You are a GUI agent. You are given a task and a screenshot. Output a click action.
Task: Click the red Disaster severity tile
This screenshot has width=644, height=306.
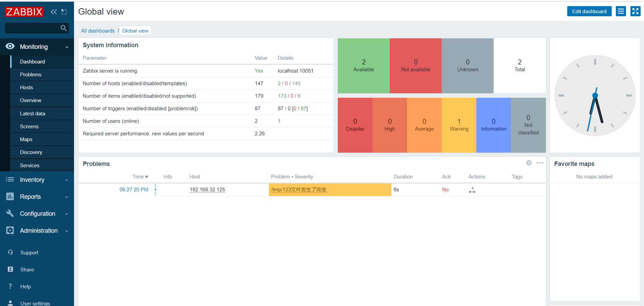pyautogui.click(x=355, y=125)
